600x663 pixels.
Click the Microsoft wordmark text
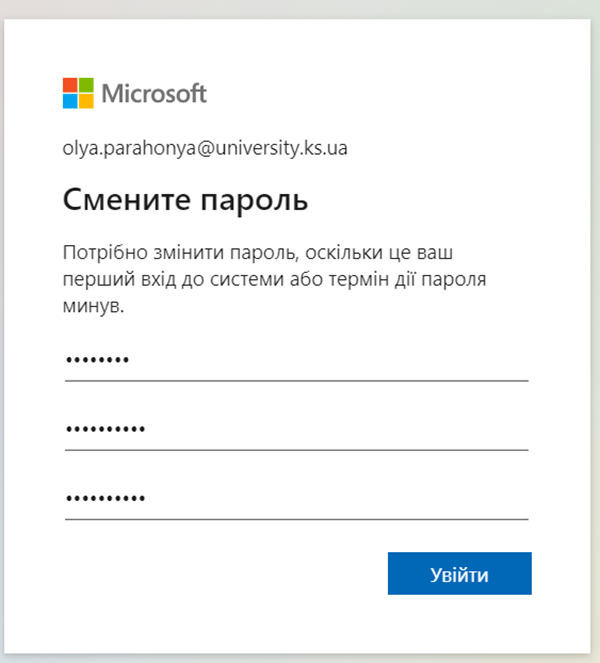tap(154, 93)
